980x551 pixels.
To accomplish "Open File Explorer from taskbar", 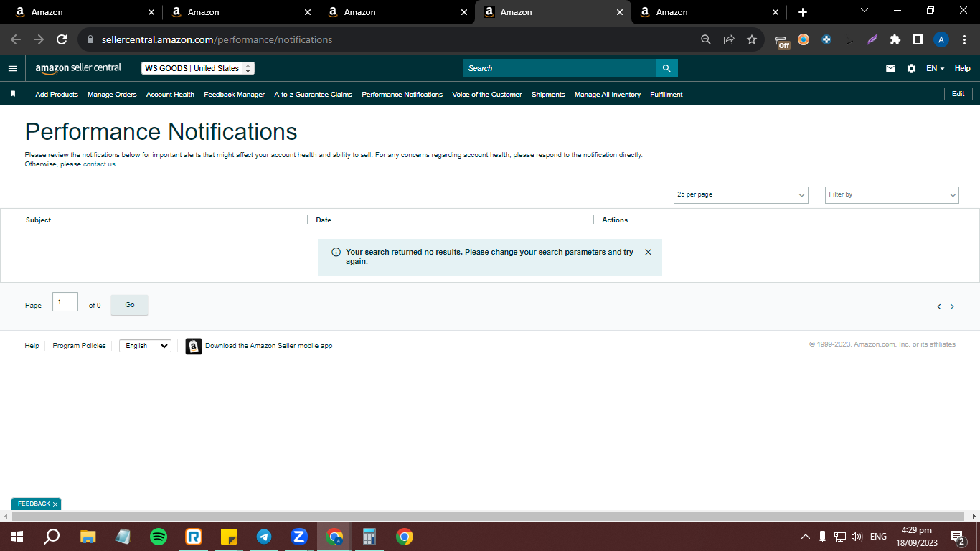I will (x=88, y=537).
